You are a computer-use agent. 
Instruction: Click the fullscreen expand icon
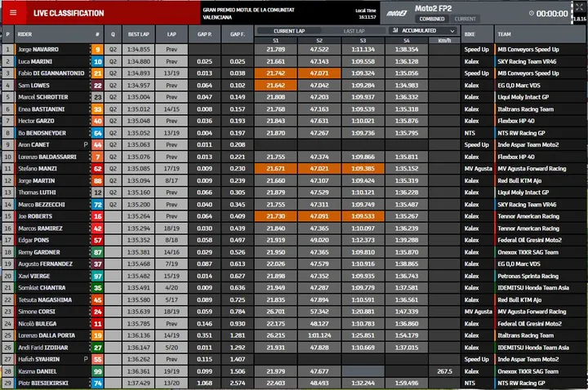(x=579, y=7)
